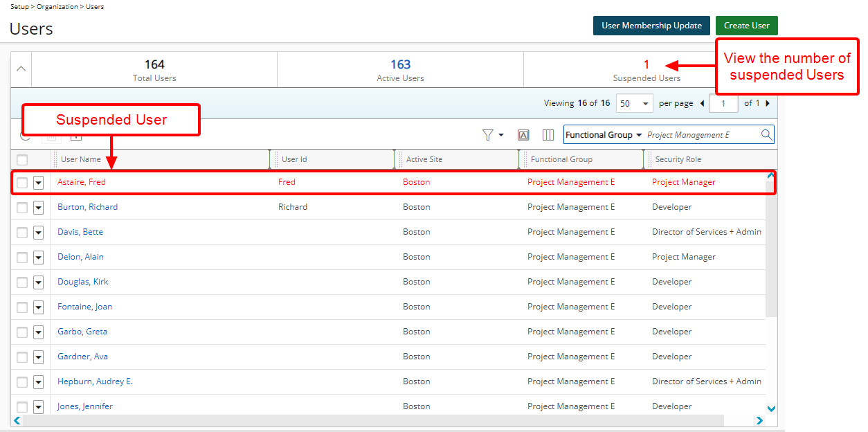
Task: Click the page number input field
Action: click(x=723, y=103)
